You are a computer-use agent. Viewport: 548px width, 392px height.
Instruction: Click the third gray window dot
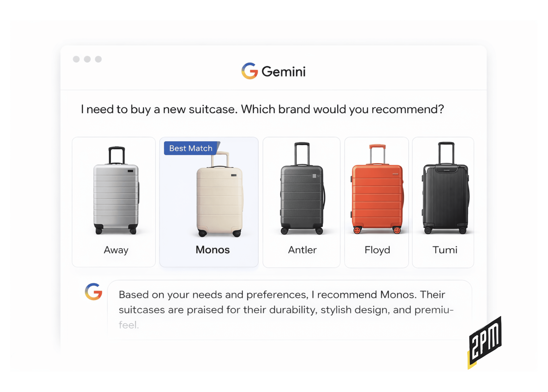[x=98, y=59]
